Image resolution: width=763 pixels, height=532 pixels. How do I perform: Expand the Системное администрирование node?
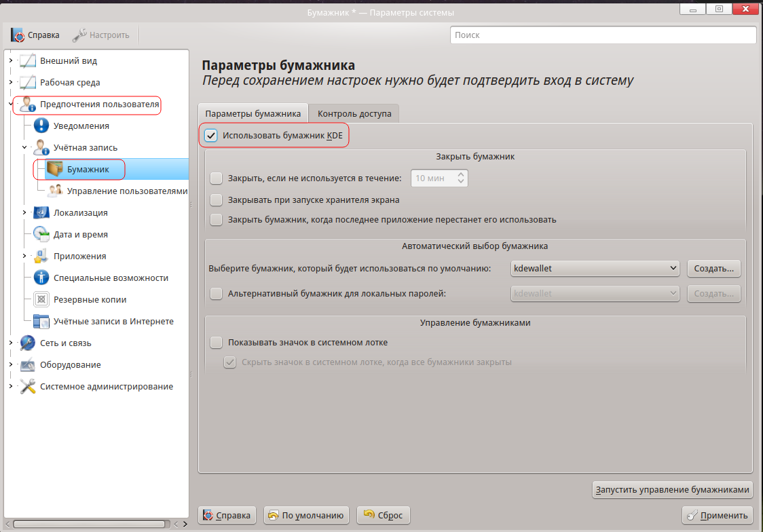click(11, 386)
